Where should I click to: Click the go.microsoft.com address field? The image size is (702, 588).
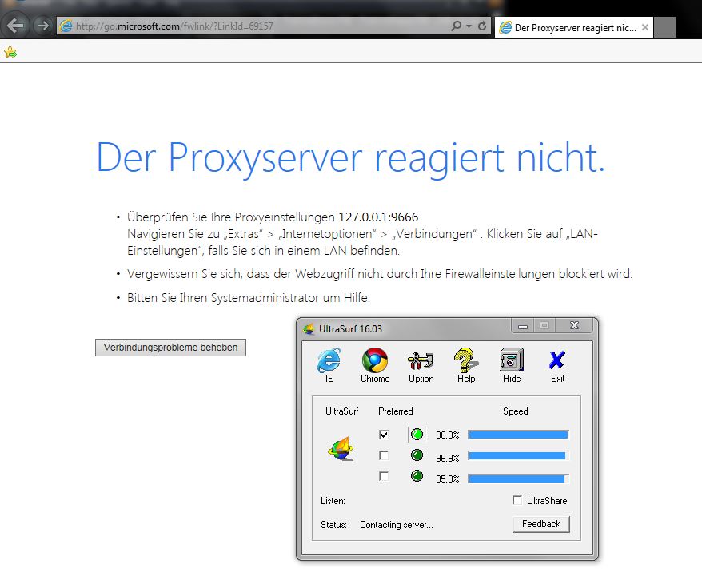tap(253, 26)
